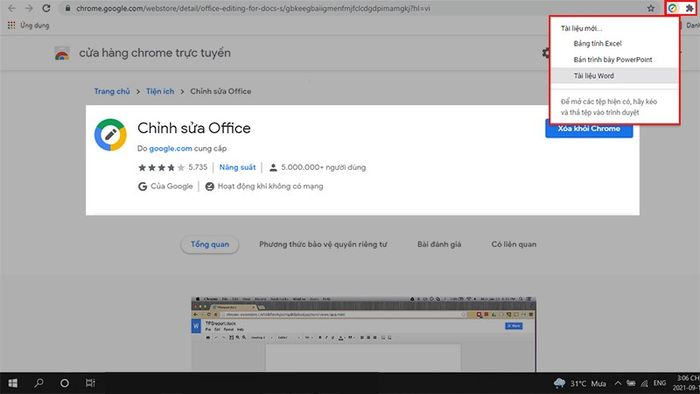Open the google.com provider link
Screen dimensions: 700x394
171,149
